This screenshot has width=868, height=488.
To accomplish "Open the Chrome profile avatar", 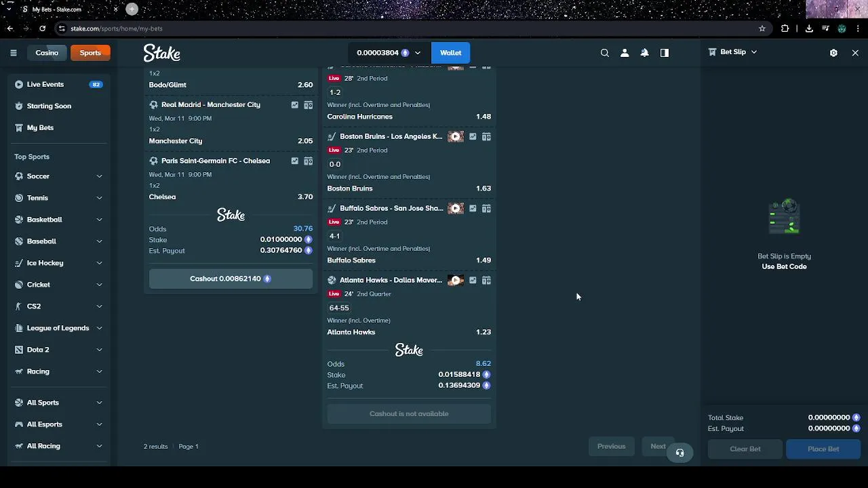I will click(842, 28).
